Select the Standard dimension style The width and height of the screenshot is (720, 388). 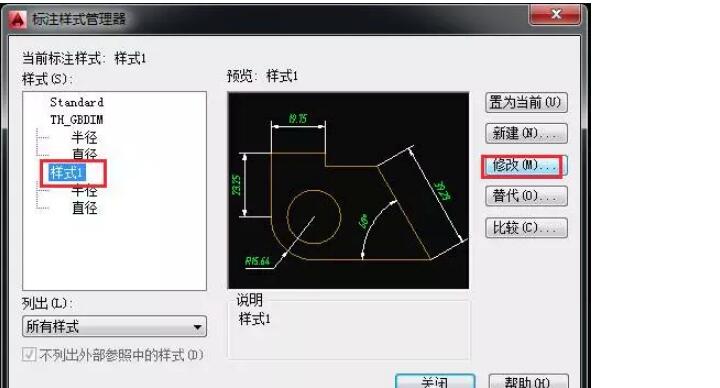(x=77, y=102)
